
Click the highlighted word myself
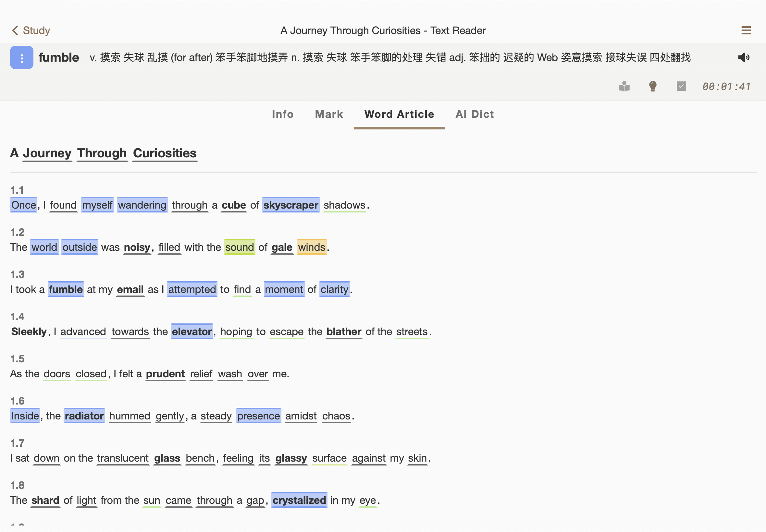point(97,205)
